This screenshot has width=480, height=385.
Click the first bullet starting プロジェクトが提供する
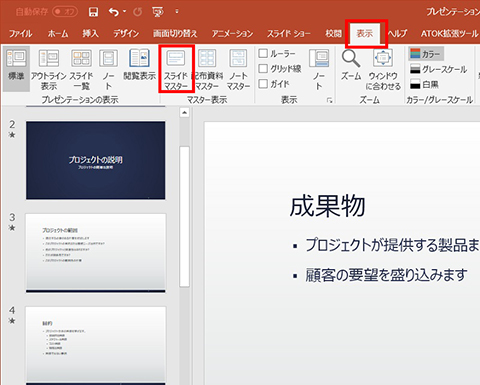point(393,245)
